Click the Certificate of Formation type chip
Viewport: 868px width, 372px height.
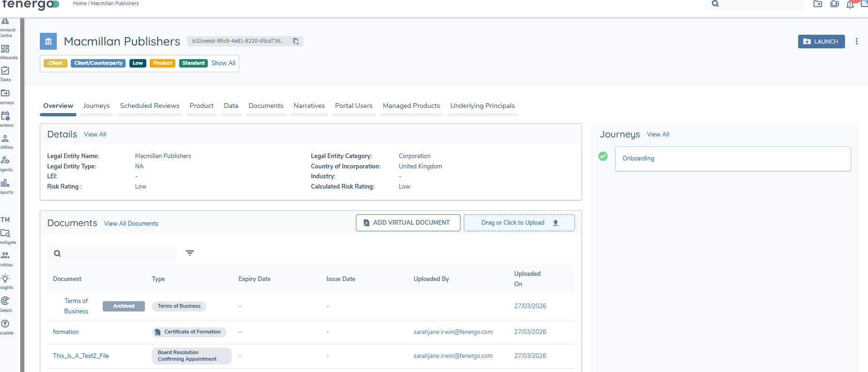click(x=189, y=332)
